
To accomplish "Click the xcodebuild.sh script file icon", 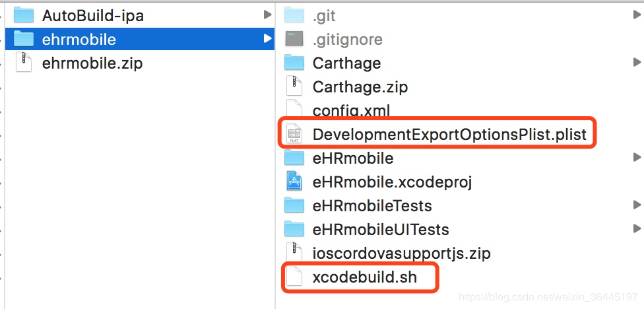I will tap(294, 276).
